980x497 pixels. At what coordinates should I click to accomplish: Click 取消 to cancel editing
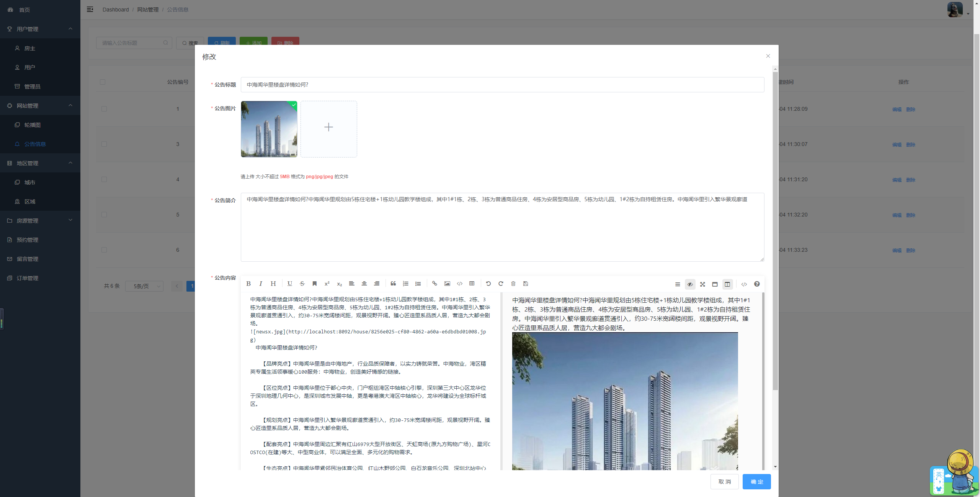point(725,482)
